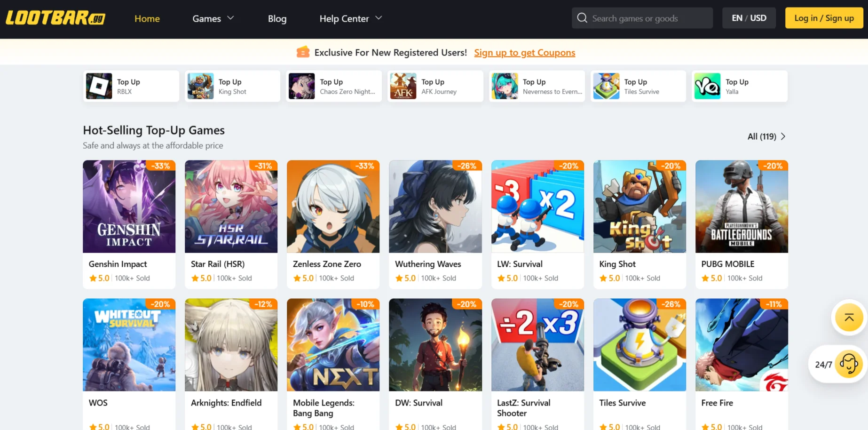This screenshot has width=868, height=430.
Task: Open the EN / USD language currency selector
Action: pyautogui.click(x=749, y=18)
